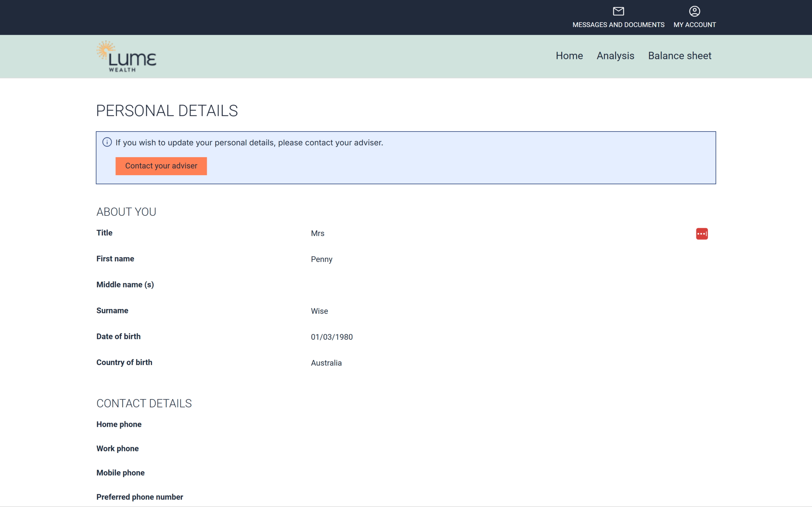Click the surname value Wise
This screenshot has width=812, height=507.
pos(319,311)
